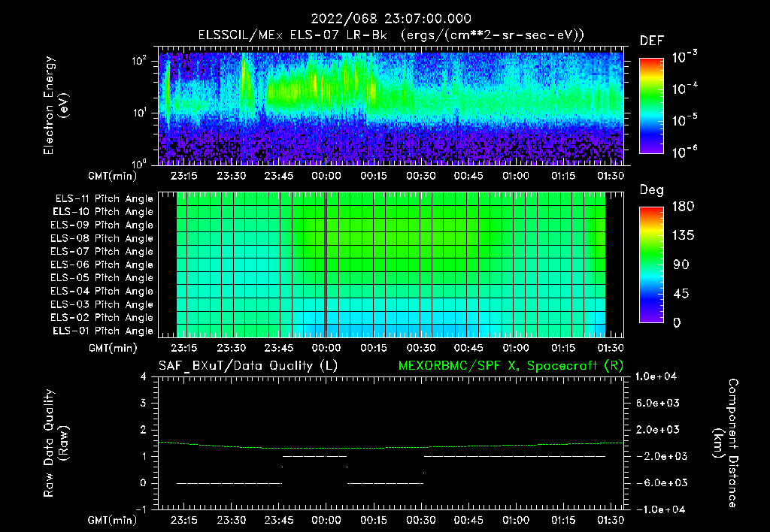Click the 3 tick on Raw Data Quality axis
Screen dimensions: 770x532
[144, 403]
